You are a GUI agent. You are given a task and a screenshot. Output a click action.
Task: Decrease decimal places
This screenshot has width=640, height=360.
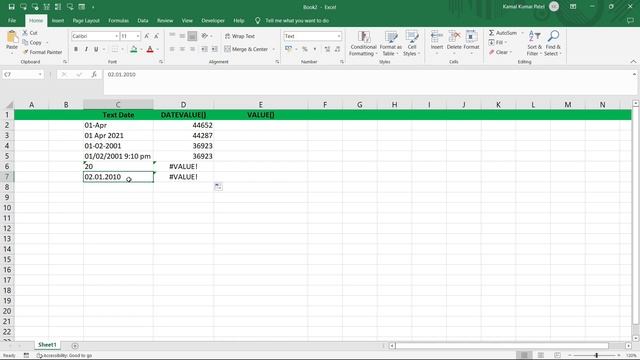337,49
